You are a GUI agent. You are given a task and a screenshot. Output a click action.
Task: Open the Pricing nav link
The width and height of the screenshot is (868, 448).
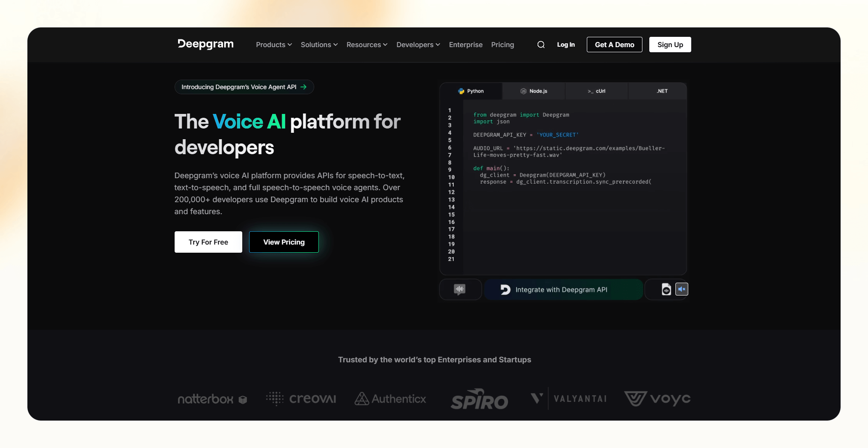[x=502, y=45]
